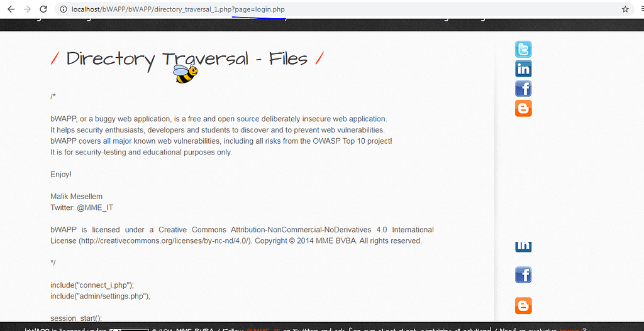Bookmark this page with the star icon
The image size is (644, 331).
[625, 9]
